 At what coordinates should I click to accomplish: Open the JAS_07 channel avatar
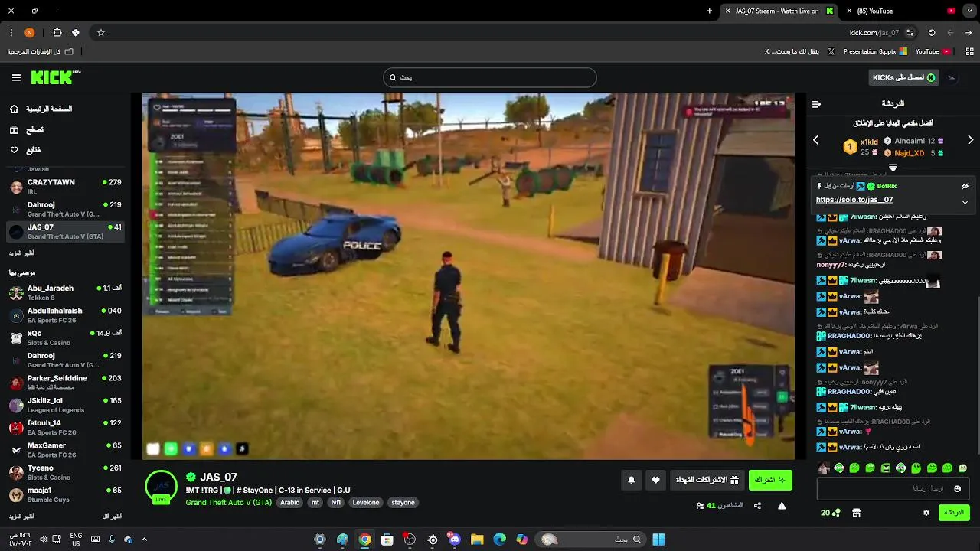[x=161, y=487]
